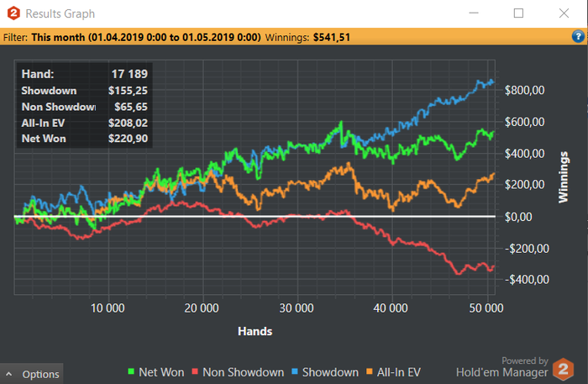Click the 10 000 x-axis label

(x=108, y=308)
